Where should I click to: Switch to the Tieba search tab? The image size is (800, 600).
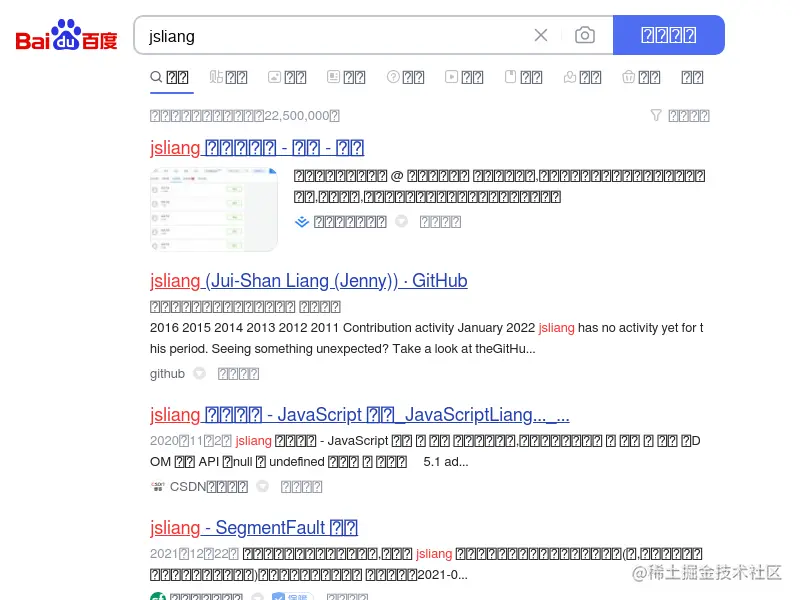228,77
